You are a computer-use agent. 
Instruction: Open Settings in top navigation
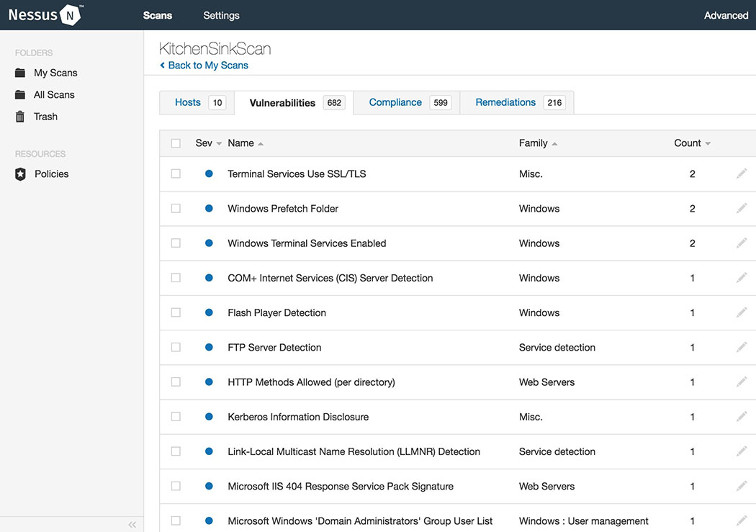[221, 15]
